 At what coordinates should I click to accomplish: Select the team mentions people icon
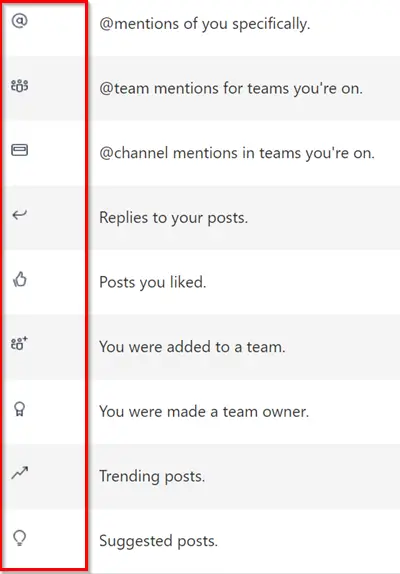click(19, 86)
